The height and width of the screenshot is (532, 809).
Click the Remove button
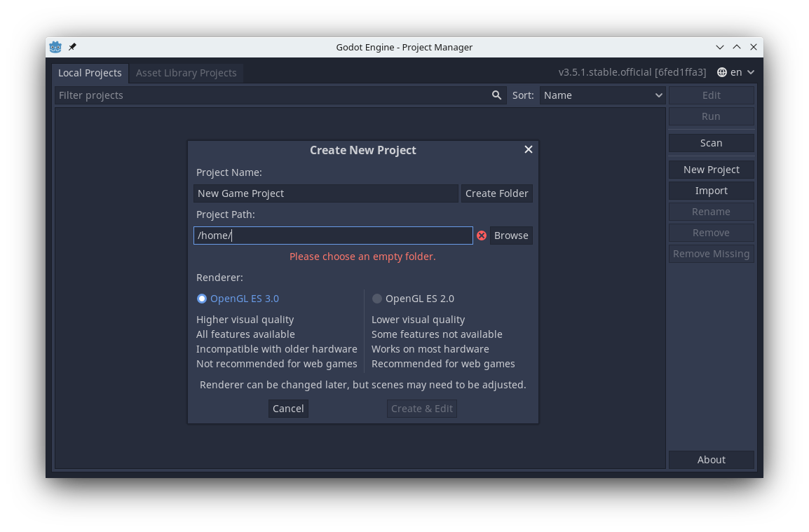point(711,233)
